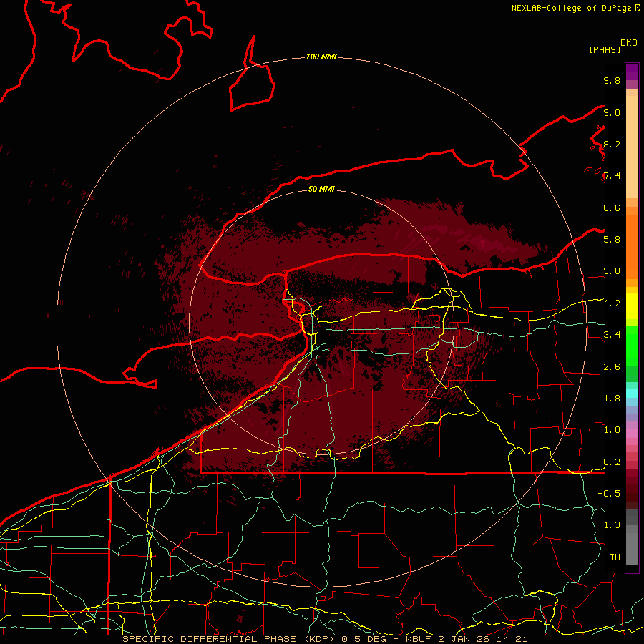Click the [PHAS] legend unit label
The width and height of the screenshot is (644, 644).
pos(605,49)
